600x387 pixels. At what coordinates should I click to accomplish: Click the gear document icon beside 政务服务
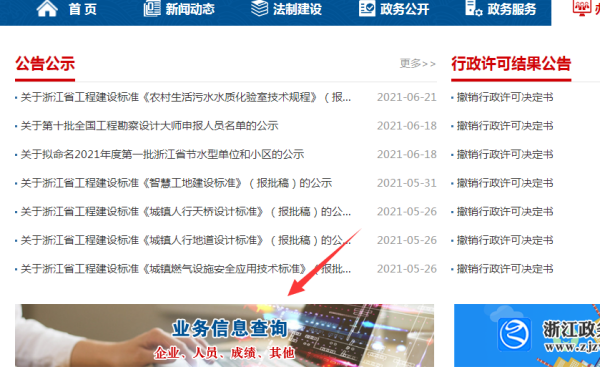point(474,8)
